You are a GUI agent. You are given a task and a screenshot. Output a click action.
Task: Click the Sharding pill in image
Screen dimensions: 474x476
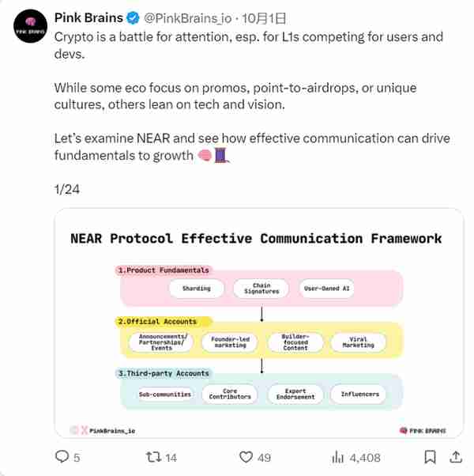197,289
